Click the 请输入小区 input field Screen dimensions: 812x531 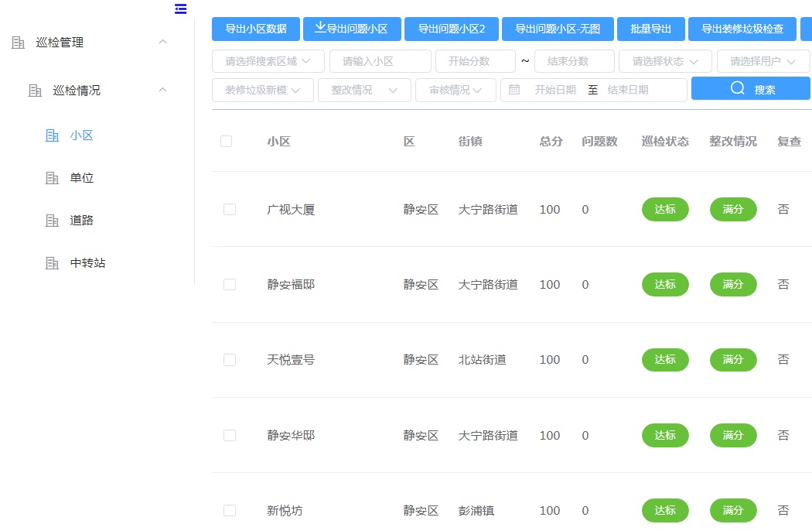(380, 61)
